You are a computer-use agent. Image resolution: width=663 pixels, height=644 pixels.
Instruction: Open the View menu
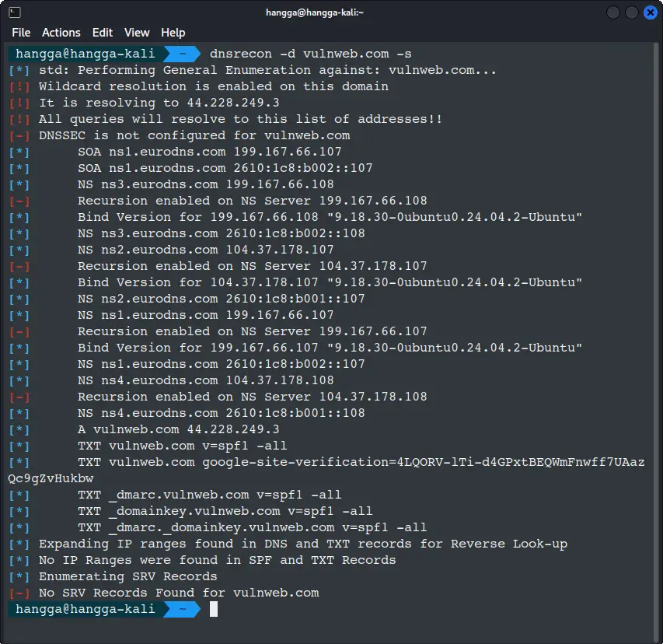pos(137,33)
